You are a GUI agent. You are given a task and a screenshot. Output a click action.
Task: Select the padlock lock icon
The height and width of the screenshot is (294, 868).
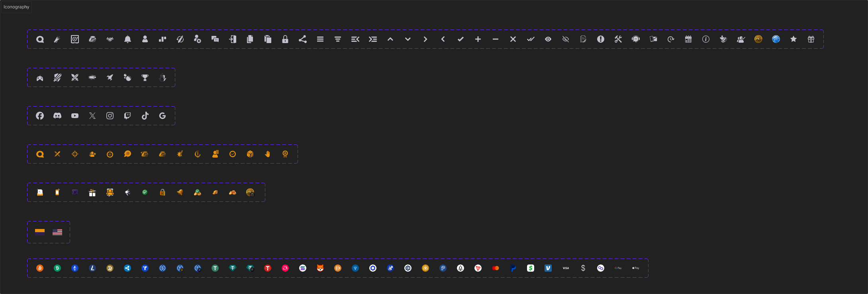point(285,39)
